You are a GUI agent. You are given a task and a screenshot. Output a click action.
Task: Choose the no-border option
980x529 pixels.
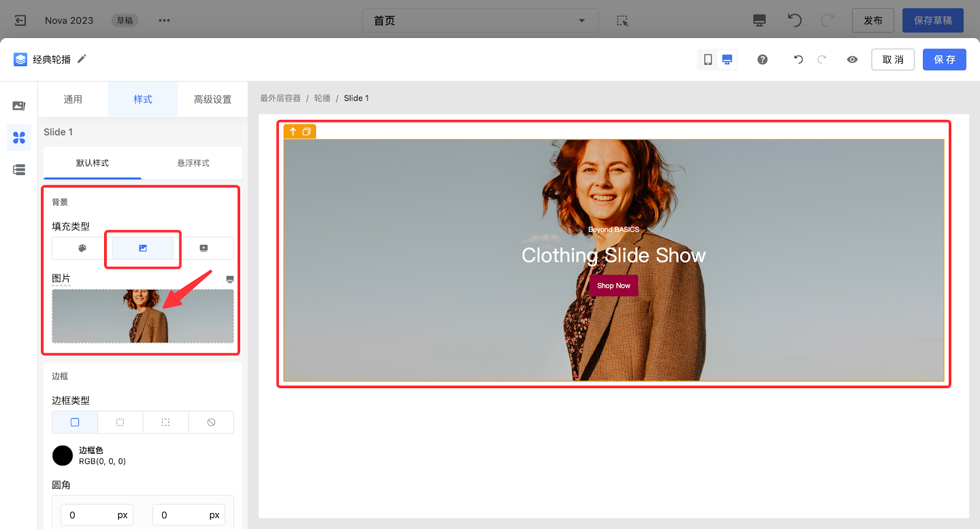pyautogui.click(x=211, y=422)
